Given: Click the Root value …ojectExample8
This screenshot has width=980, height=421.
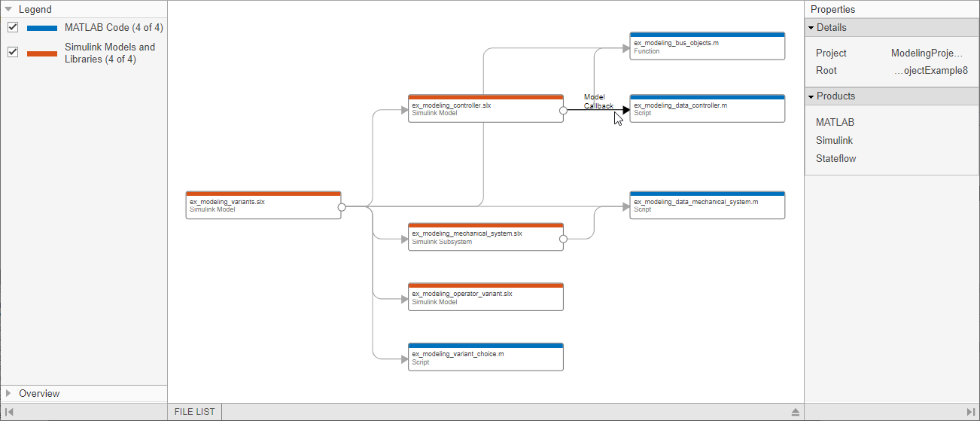Looking at the screenshot, I should pos(931,70).
